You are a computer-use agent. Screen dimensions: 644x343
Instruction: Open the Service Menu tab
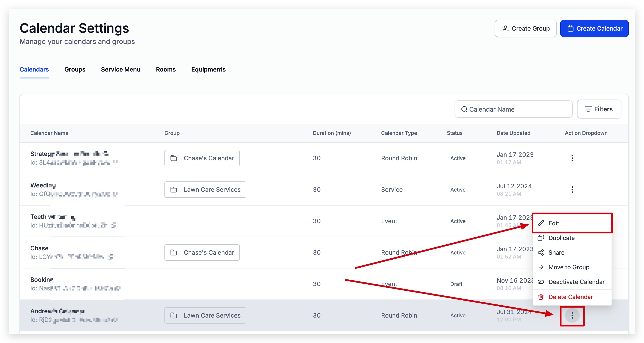coord(121,70)
